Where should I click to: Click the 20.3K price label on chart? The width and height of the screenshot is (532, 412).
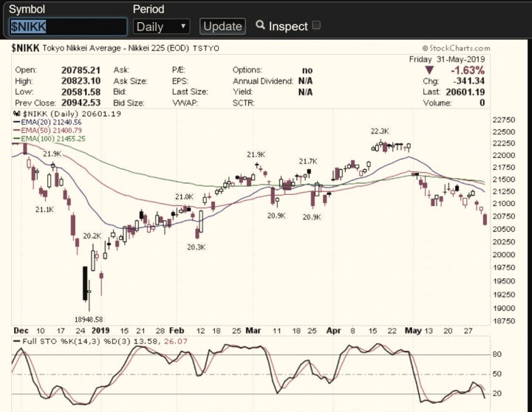click(x=196, y=247)
